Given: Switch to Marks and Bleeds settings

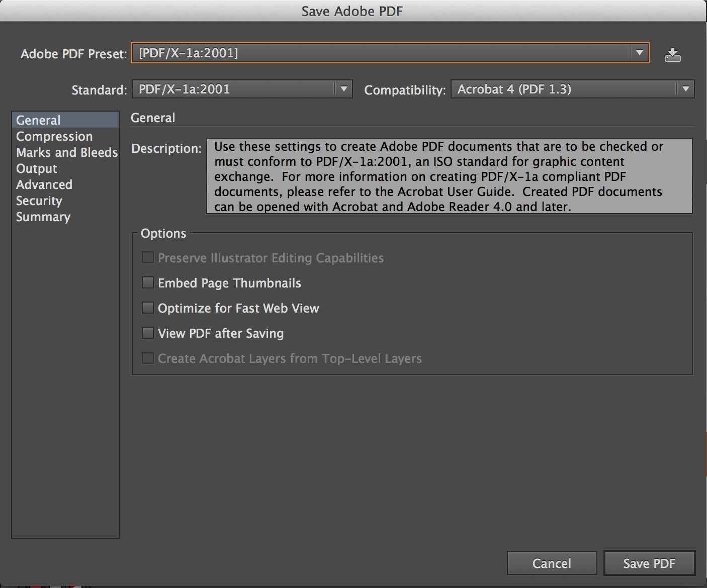Looking at the screenshot, I should (66, 152).
